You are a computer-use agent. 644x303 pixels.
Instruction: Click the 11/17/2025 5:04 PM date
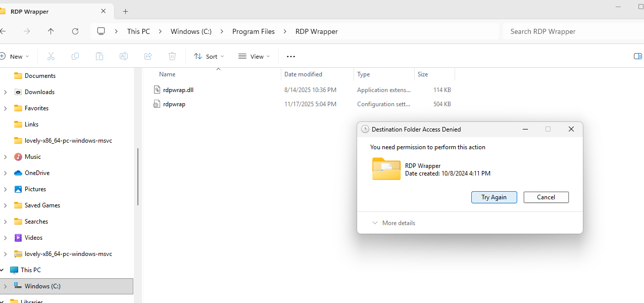310,104
